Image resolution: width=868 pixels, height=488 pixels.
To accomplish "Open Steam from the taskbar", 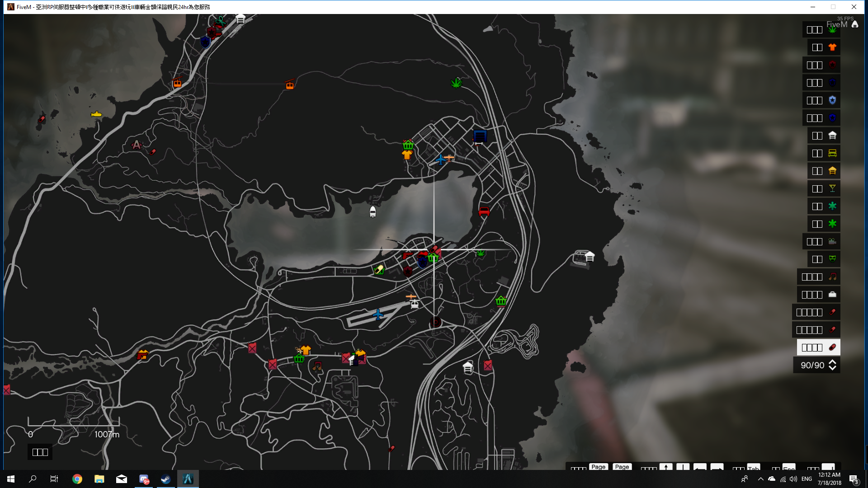I will point(166,479).
